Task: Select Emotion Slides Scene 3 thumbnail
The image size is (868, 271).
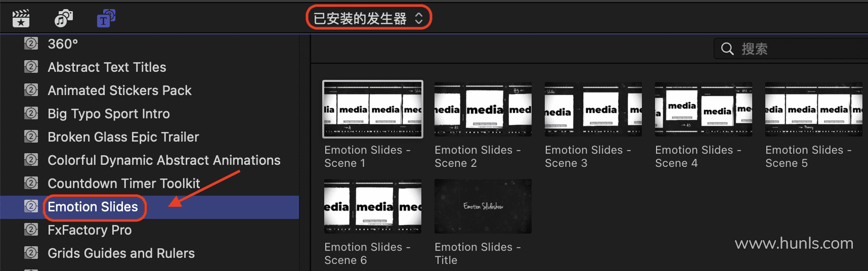Action: [593, 109]
